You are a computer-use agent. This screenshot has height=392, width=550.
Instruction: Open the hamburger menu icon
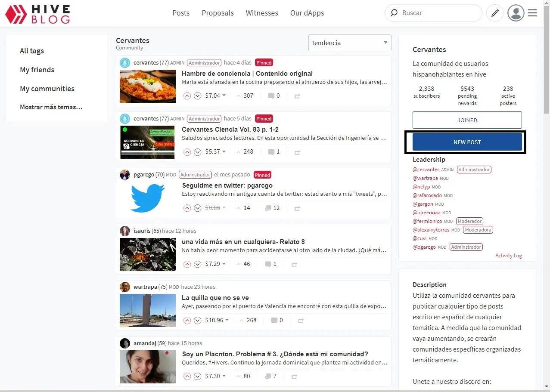click(532, 13)
